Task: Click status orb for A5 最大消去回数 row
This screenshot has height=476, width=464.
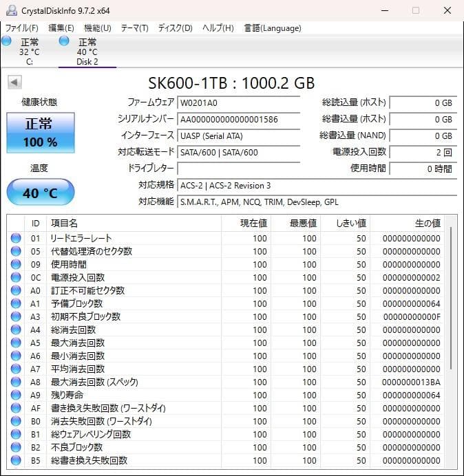Action: [16, 343]
